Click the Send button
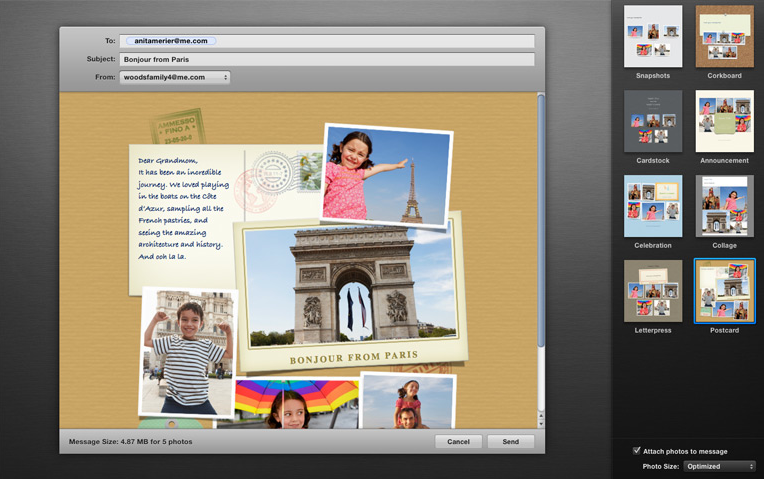The height and width of the screenshot is (479, 764). [510, 441]
